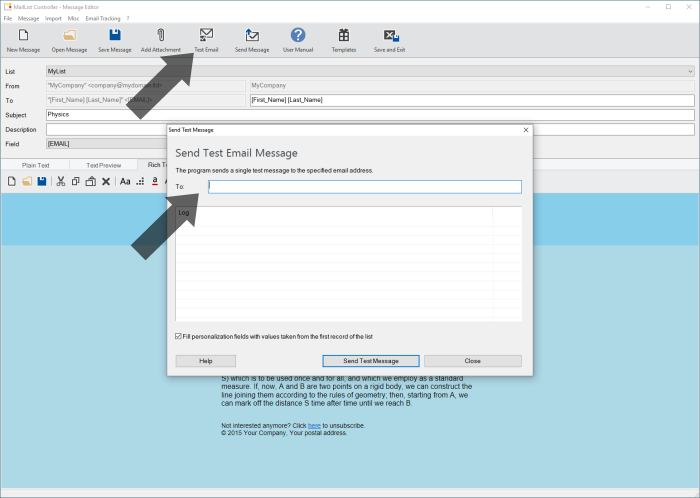Switch to the Text Preview tab

pos(104,165)
